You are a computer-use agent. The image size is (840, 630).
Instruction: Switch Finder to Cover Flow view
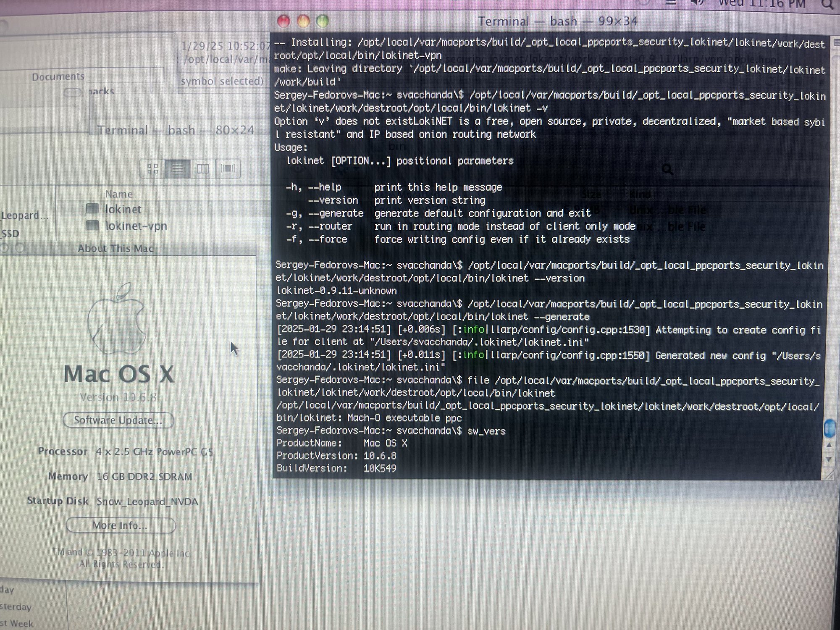(x=228, y=169)
